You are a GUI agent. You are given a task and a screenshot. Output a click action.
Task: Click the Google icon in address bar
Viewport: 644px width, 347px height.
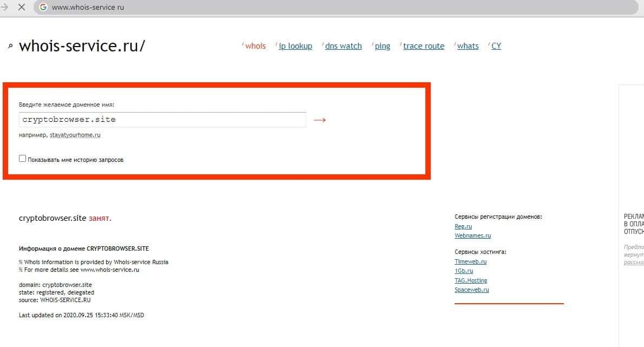point(43,7)
